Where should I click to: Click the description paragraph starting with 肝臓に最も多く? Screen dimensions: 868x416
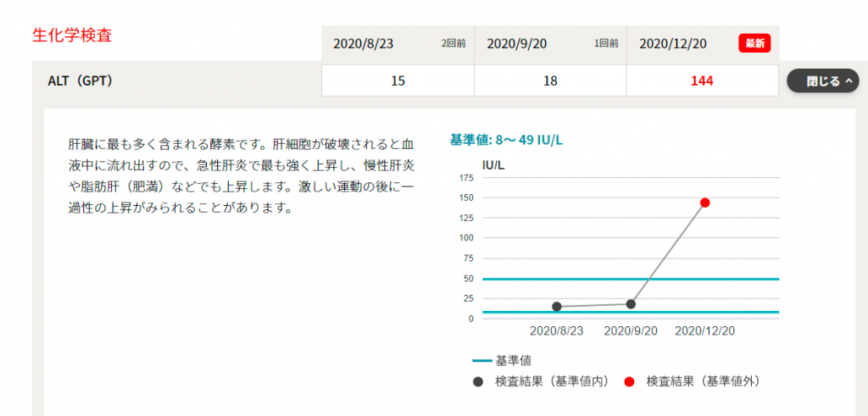(241, 177)
